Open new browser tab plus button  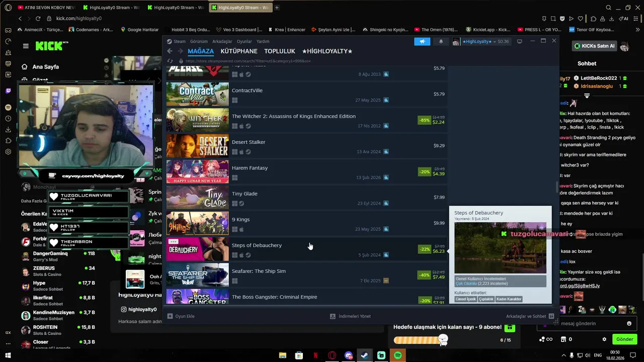pos(277,8)
